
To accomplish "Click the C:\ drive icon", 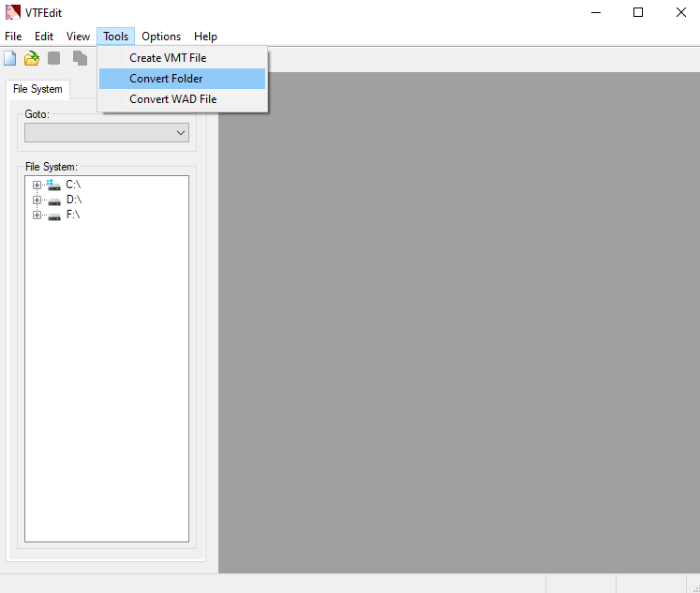I will coord(53,185).
